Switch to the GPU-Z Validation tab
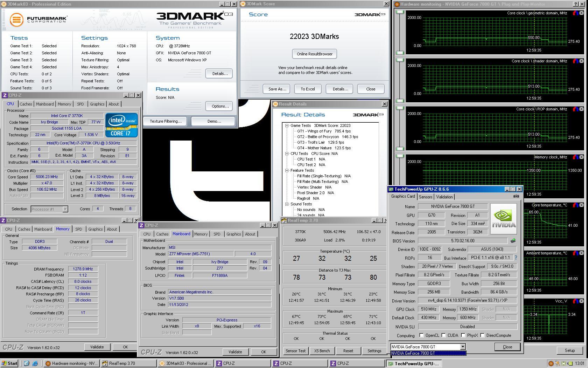Screen dimensions: 588x368 point(444,197)
